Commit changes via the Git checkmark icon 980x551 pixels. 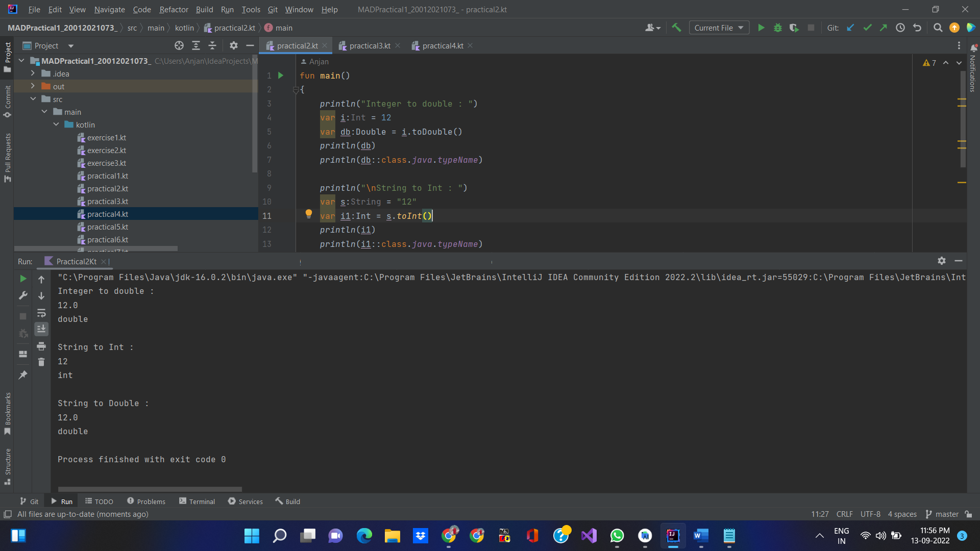coord(867,28)
